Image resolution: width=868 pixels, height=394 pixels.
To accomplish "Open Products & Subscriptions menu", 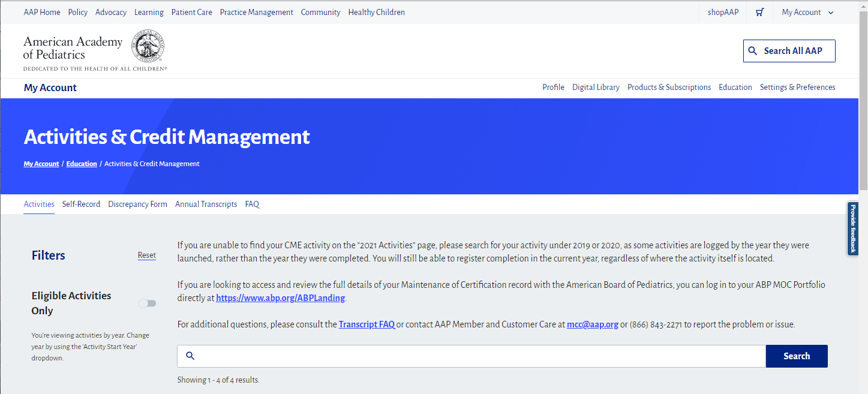I will [x=669, y=87].
